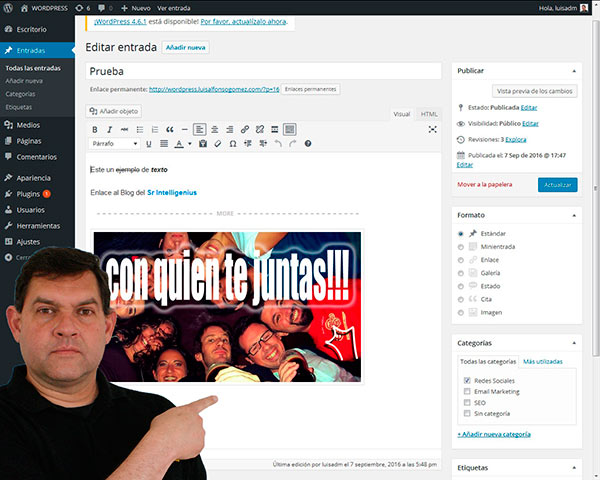The width and height of the screenshot is (600, 480).
Task: Align text to the right
Action: [230, 130]
